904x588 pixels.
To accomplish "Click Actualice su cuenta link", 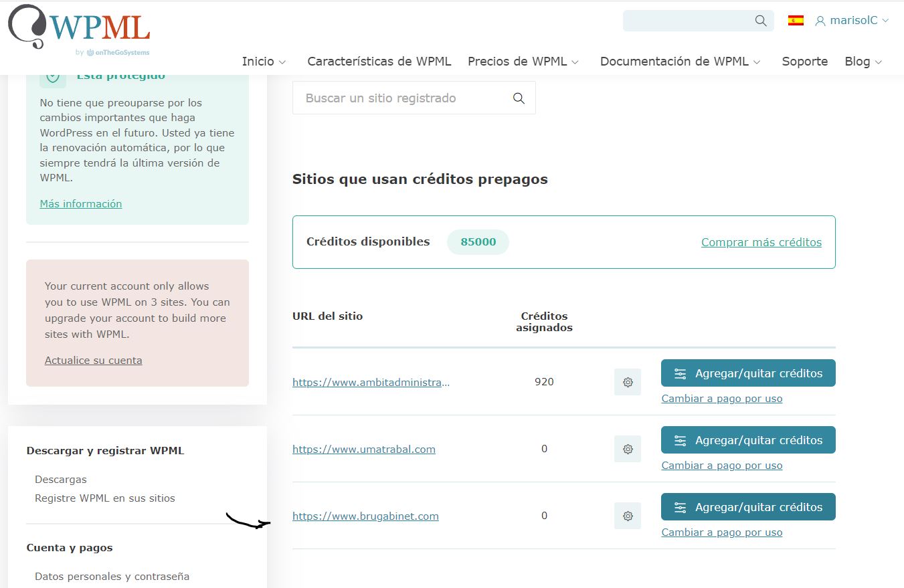I will (x=94, y=361).
